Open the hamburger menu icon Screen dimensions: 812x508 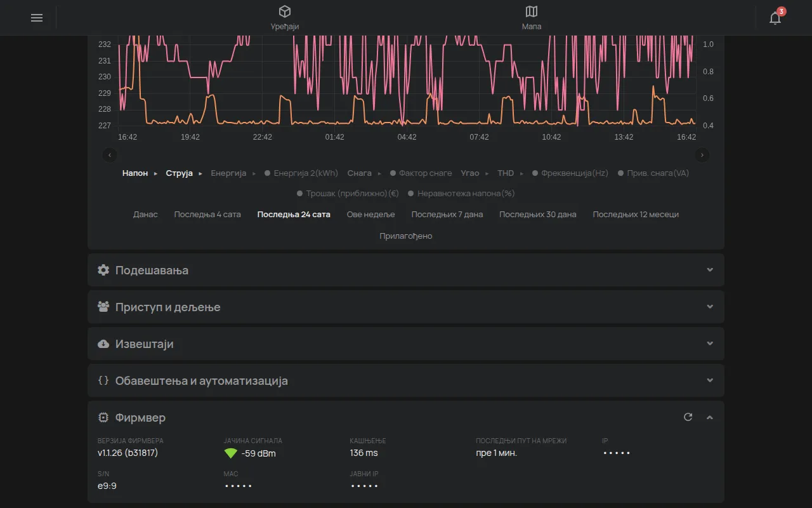click(37, 18)
